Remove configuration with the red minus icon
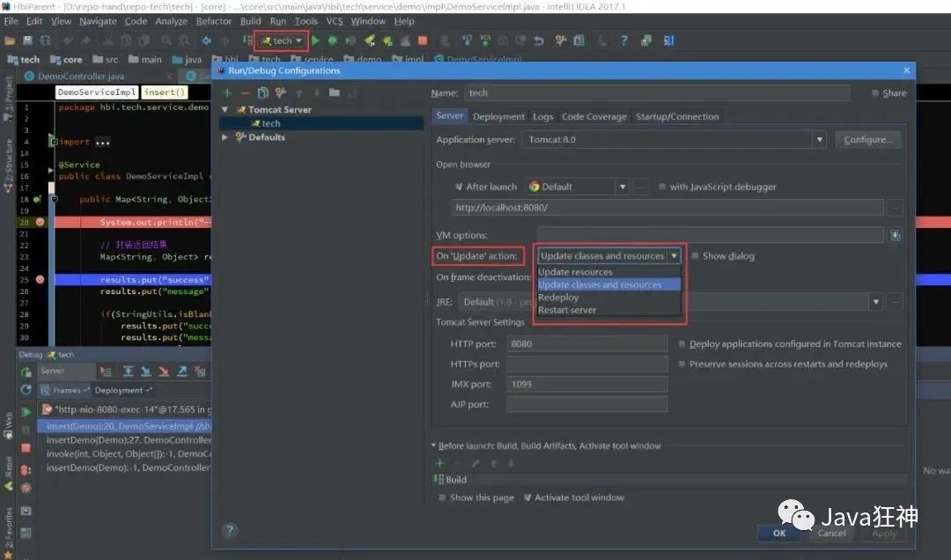 (x=245, y=92)
